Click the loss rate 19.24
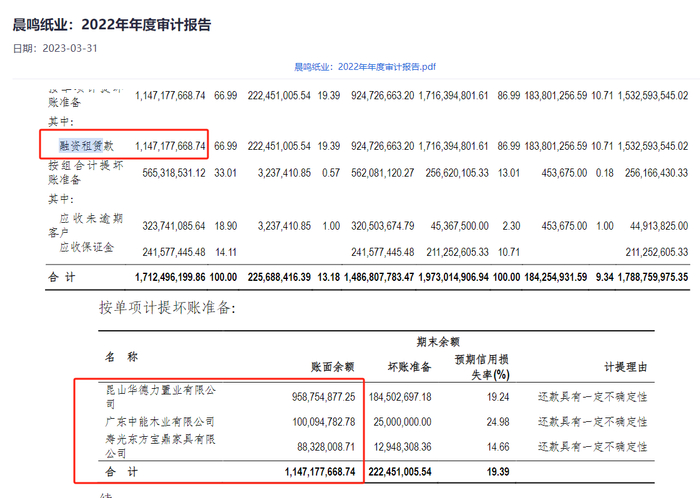 [x=498, y=397]
